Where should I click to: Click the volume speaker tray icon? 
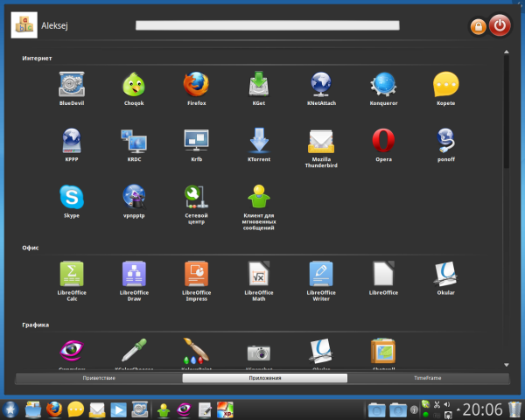[x=447, y=404]
